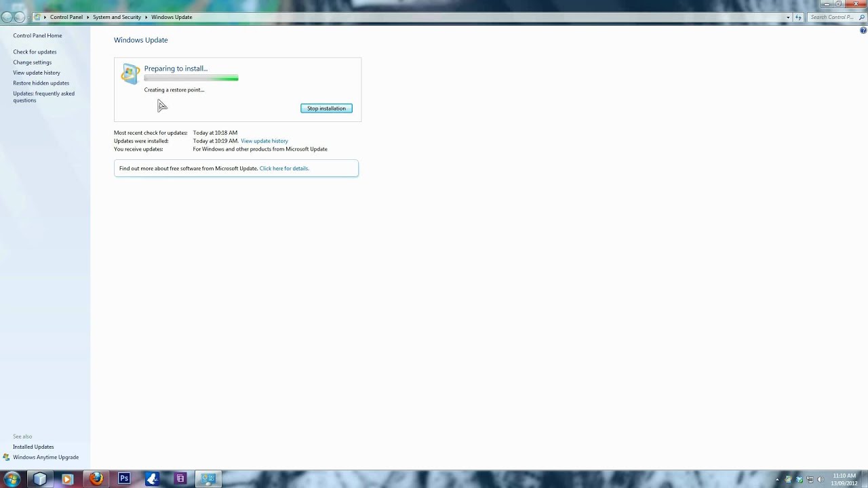Click the Show desktop strip

(x=864, y=479)
